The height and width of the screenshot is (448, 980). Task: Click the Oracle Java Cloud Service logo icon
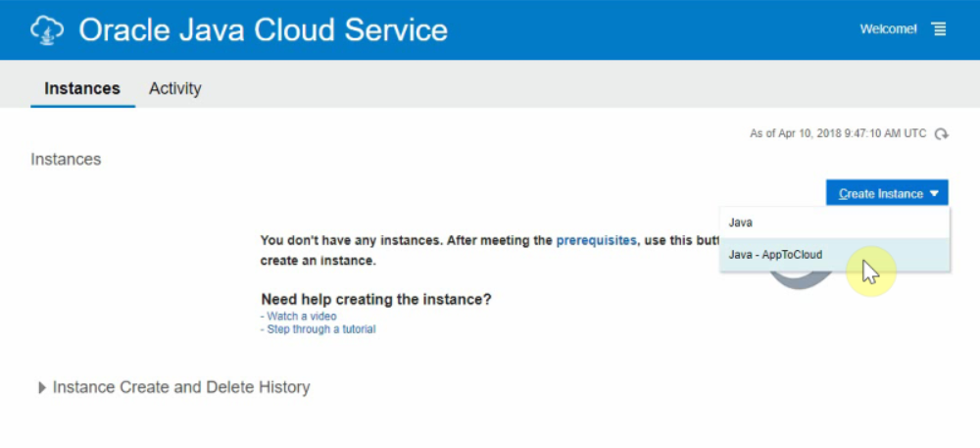[x=47, y=29]
